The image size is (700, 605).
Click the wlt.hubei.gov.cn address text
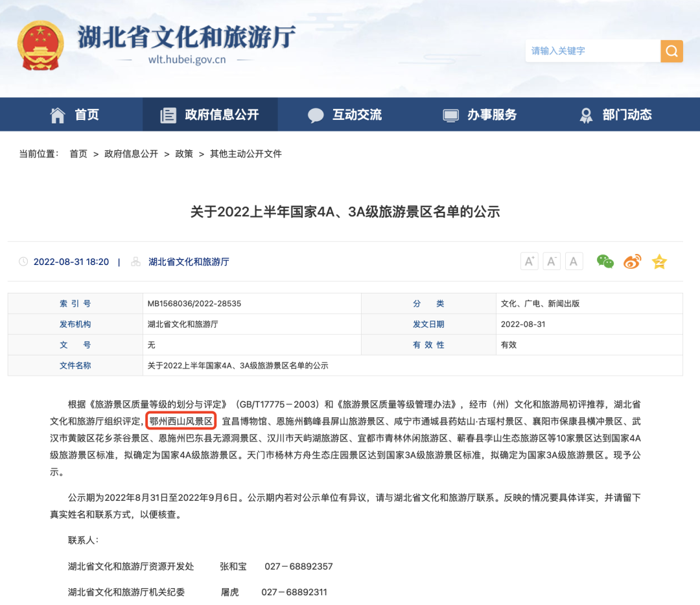click(x=187, y=60)
